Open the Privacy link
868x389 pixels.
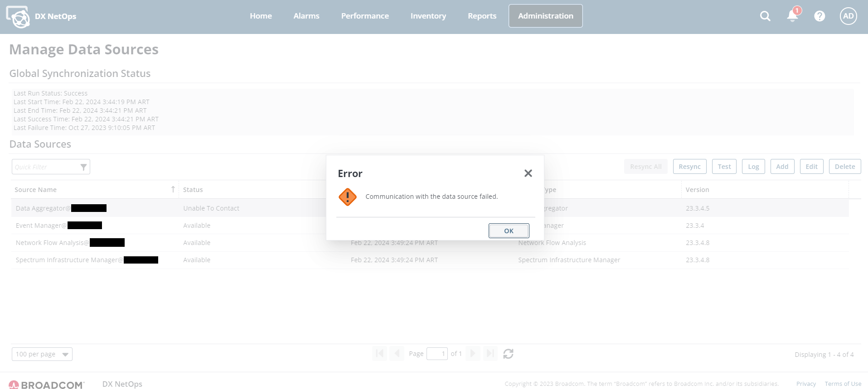coord(806,384)
